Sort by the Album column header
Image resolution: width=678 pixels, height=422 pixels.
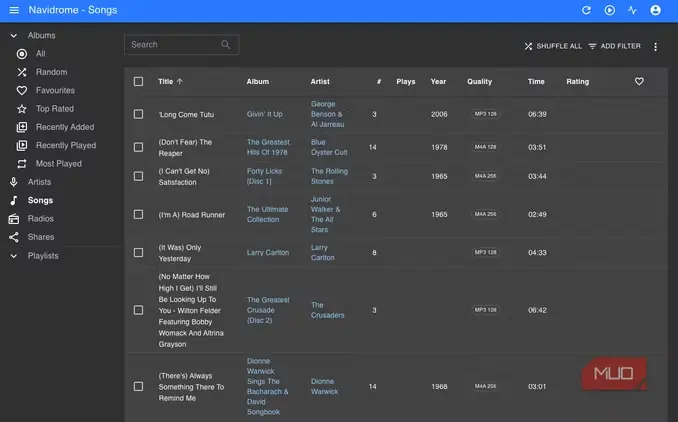[258, 81]
